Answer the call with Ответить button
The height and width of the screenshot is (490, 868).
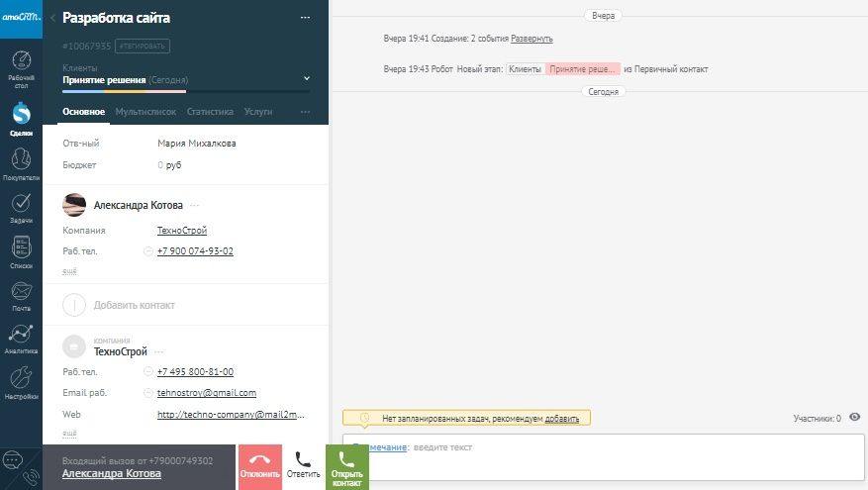coord(304,467)
